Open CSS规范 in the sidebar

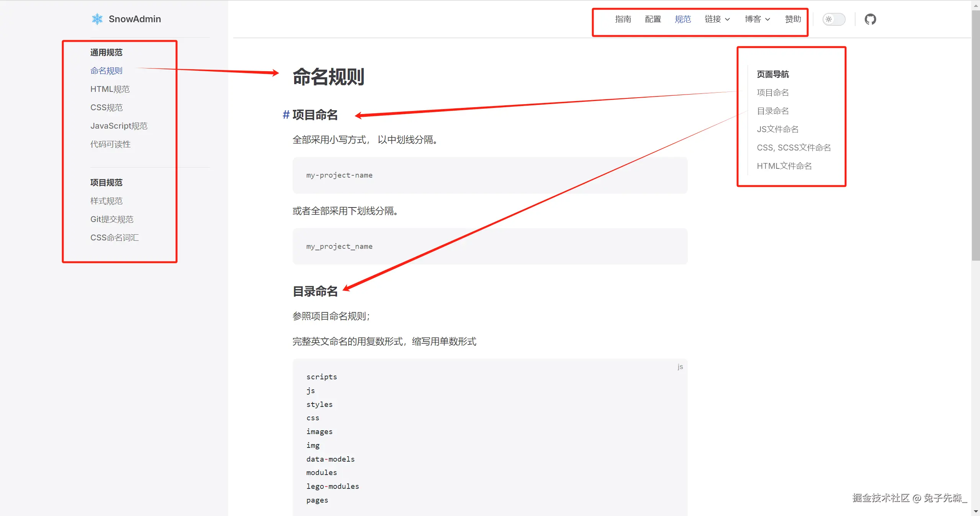pyautogui.click(x=106, y=108)
